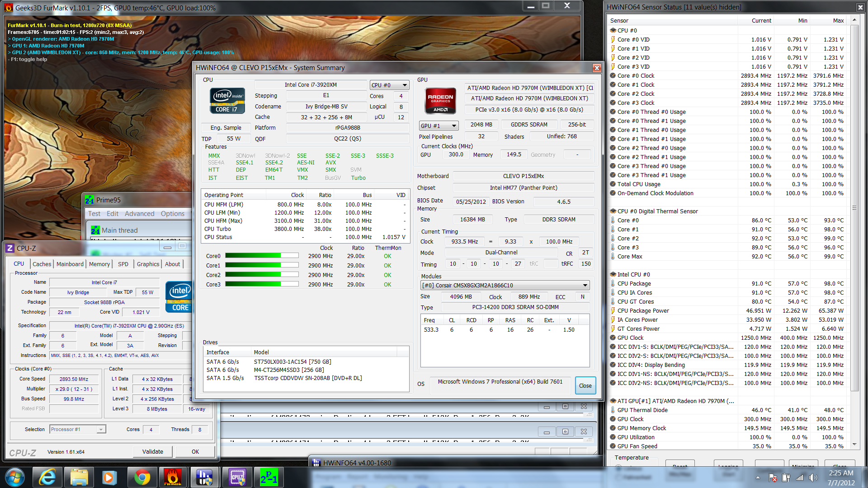Select the M4-CT256M4SSD3 drive row

[x=306, y=370]
